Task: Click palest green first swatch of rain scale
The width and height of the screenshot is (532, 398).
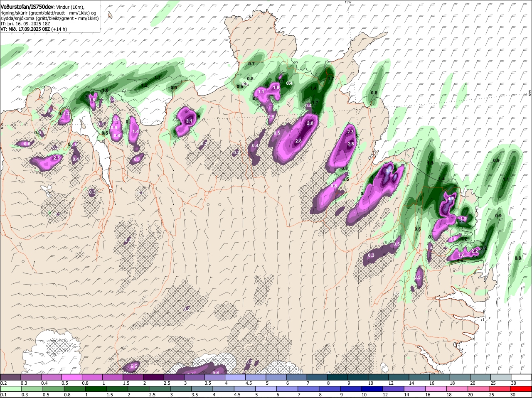Action: 10,389
